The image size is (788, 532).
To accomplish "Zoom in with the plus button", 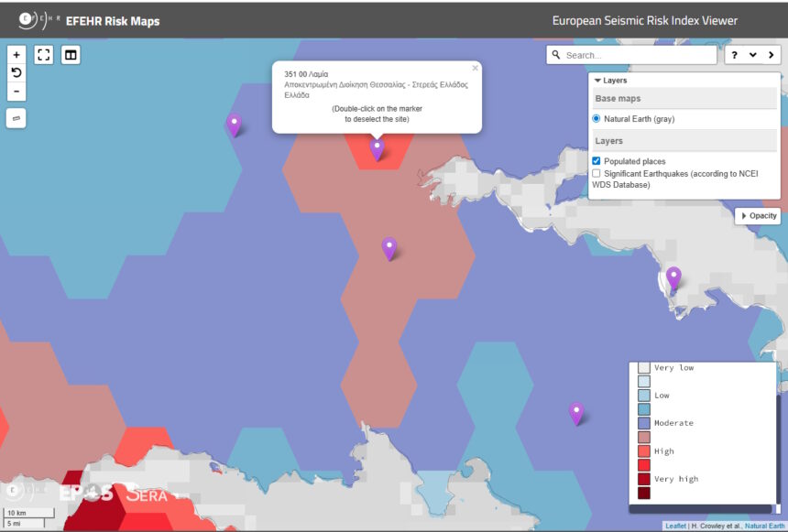I will (x=16, y=55).
